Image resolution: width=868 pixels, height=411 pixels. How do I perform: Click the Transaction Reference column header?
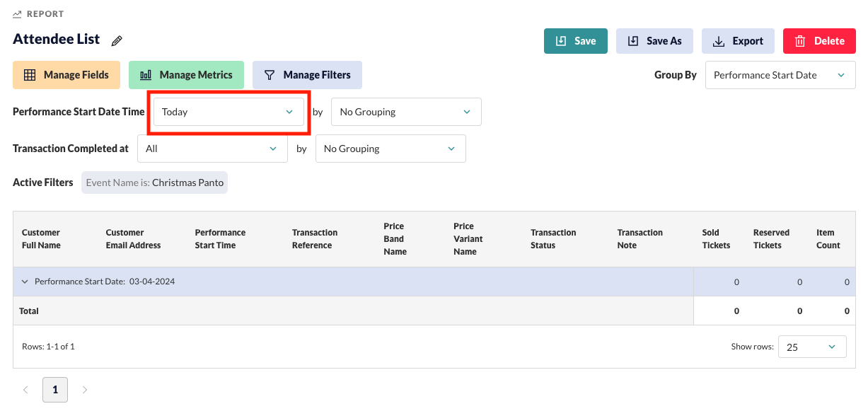click(315, 239)
